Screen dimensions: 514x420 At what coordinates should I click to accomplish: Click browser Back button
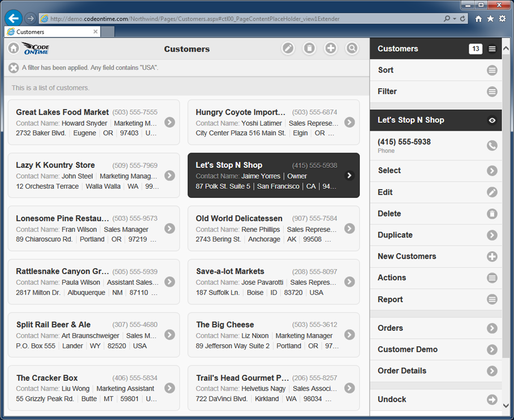(x=14, y=19)
